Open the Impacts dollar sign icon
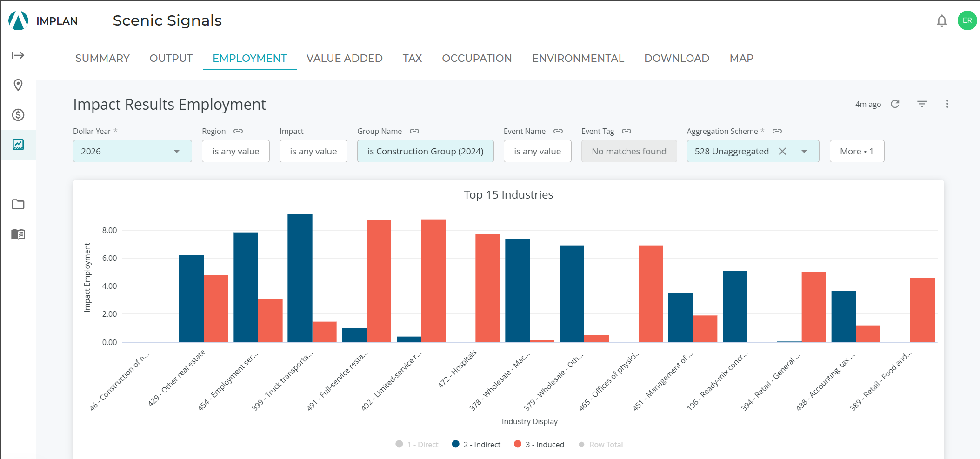Screen dimensions: 980x459 [x=18, y=115]
